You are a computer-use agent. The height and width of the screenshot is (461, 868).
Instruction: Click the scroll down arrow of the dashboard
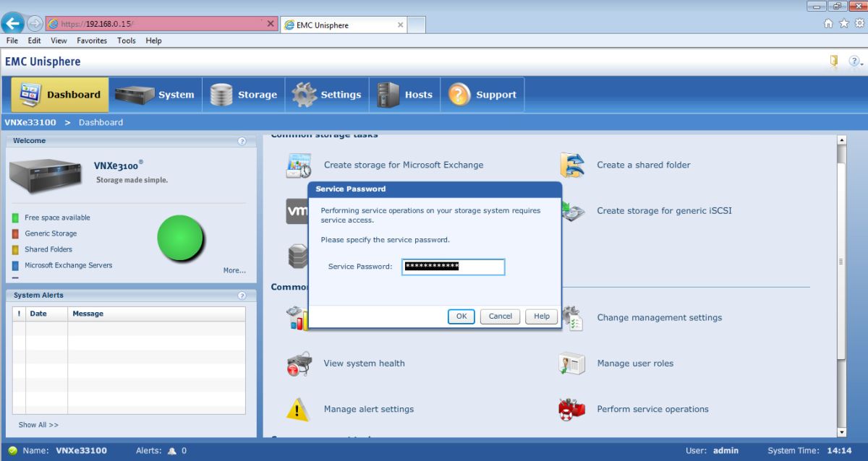tap(841, 432)
